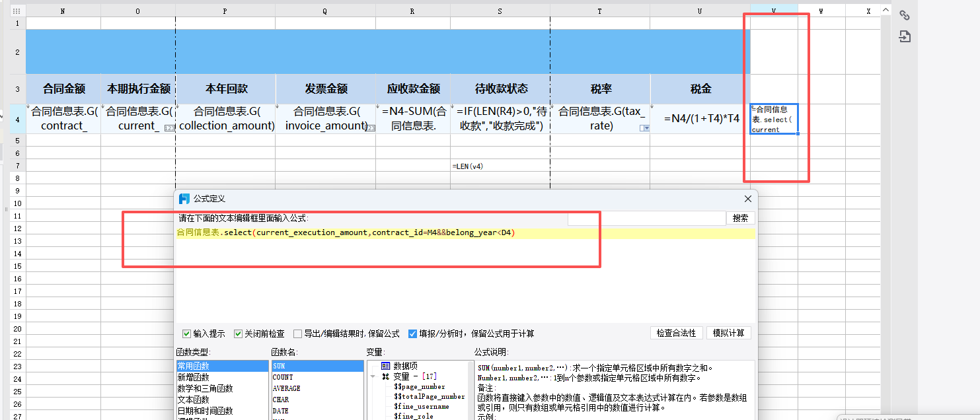Screen dimensions: 980x420
Task: Select CHAR in function name list
Action: click(317, 400)
